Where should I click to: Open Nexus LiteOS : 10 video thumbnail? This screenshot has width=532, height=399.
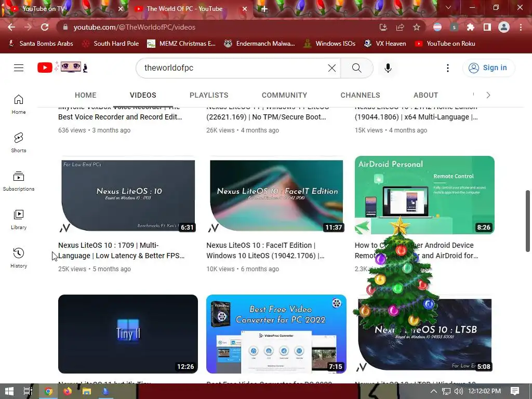pyautogui.click(x=128, y=195)
